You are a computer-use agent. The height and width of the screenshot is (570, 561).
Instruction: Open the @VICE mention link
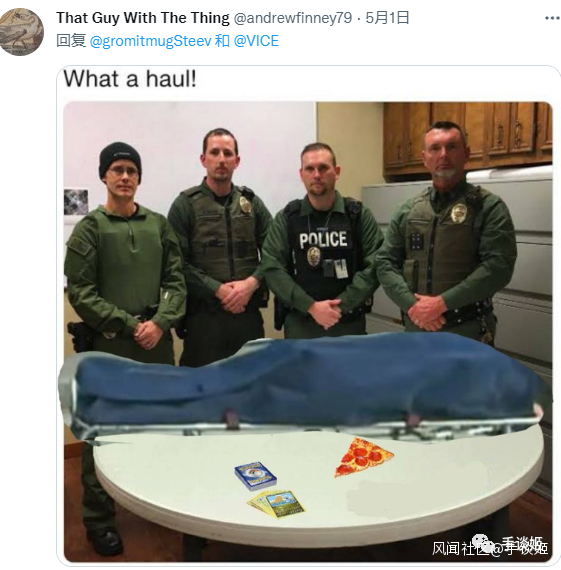tap(256, 41)
